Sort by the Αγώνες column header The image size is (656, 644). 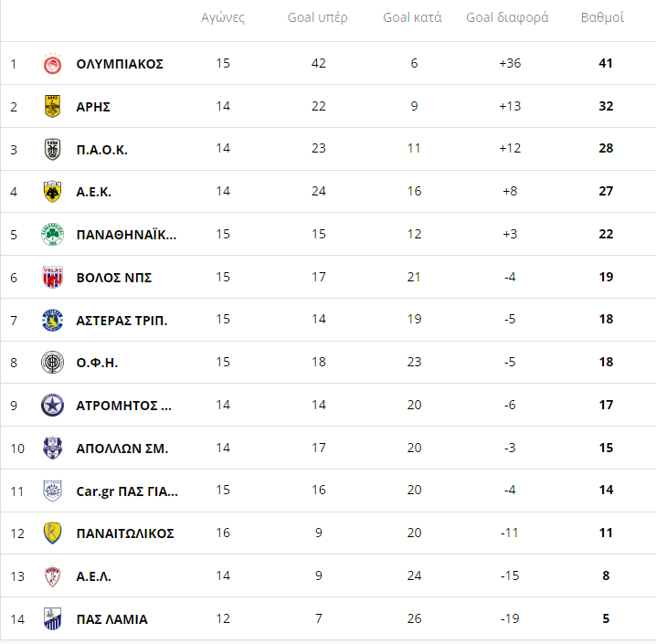pos(223,17)
